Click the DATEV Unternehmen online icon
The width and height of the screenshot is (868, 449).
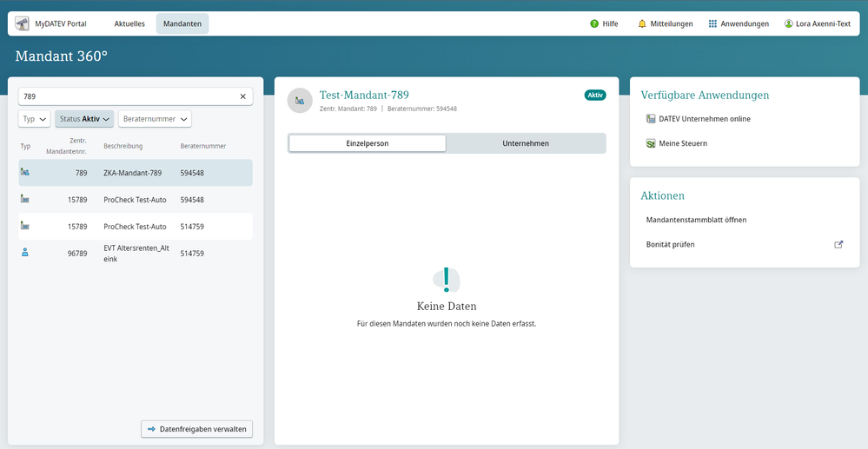tap(650, 119)
